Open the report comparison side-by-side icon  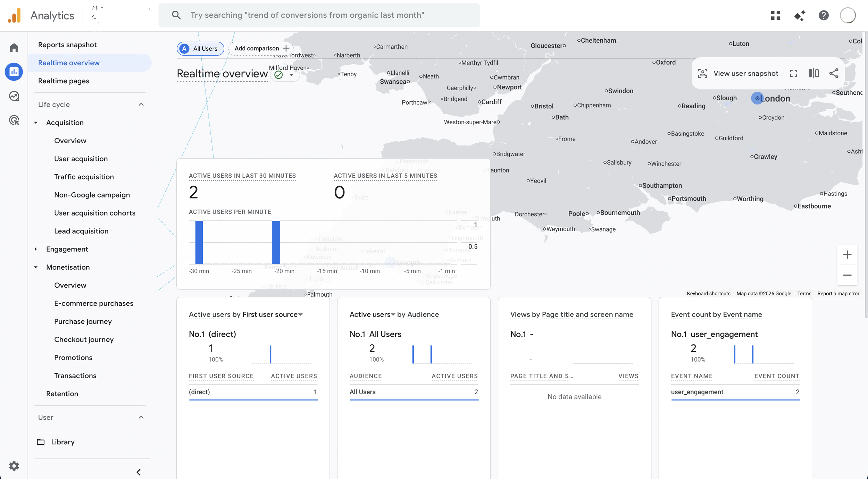[814, 73]
